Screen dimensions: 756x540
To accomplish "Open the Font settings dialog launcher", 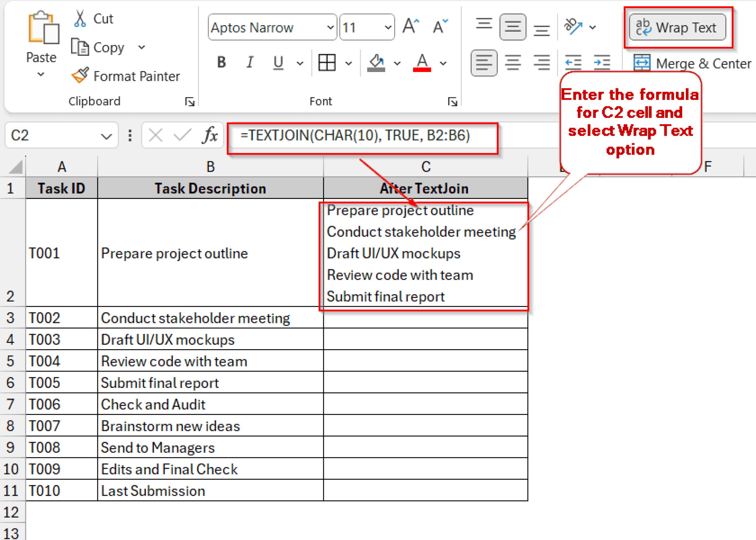I will click(x=453, y=102).
